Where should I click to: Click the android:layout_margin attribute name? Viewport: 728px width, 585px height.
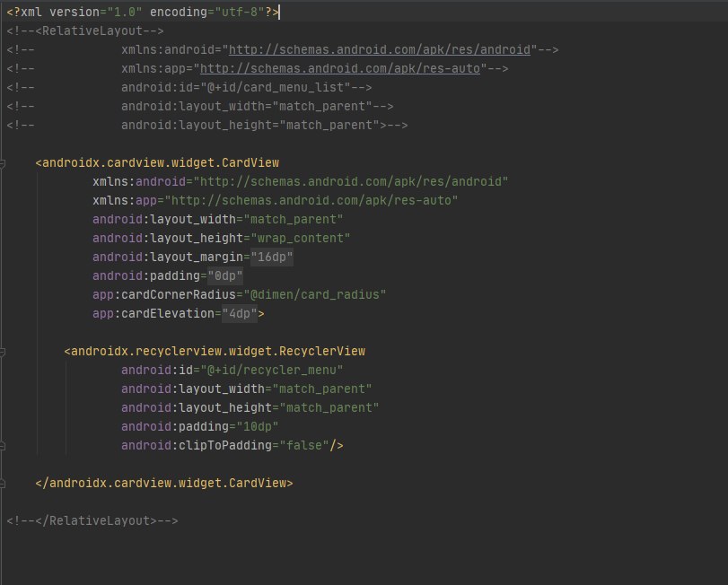[x=168, y=257]
